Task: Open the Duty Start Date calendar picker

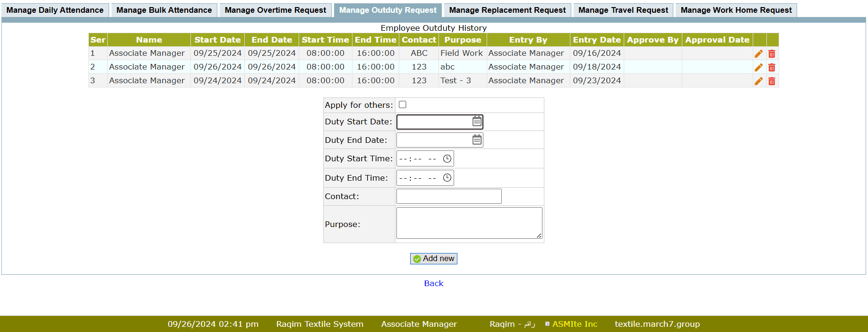Action: [x=477, y=122]
